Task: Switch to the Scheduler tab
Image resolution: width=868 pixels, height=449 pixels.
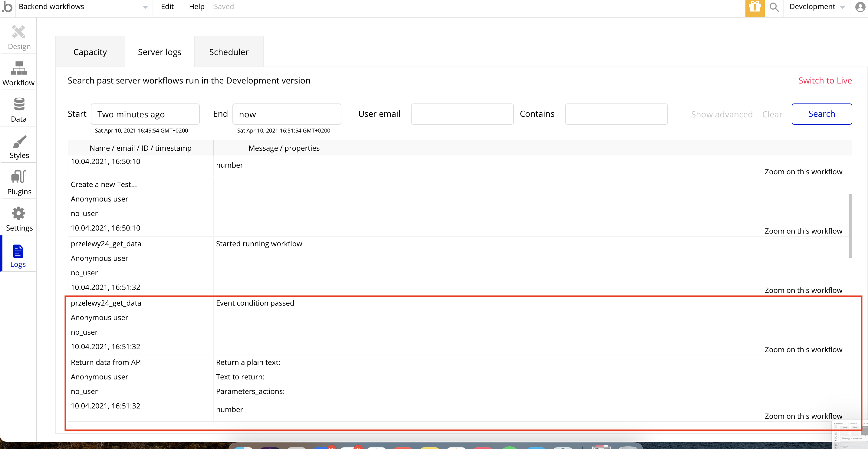Action: point(229,52)
